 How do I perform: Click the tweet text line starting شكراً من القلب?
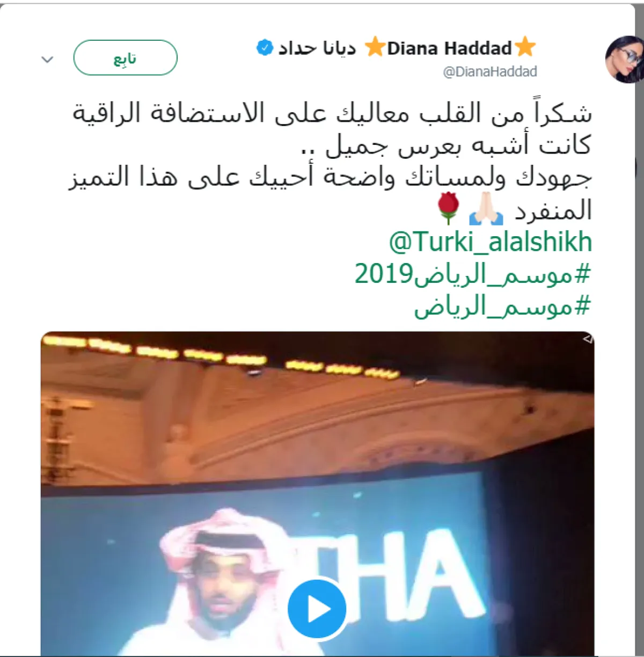point(332,112)
